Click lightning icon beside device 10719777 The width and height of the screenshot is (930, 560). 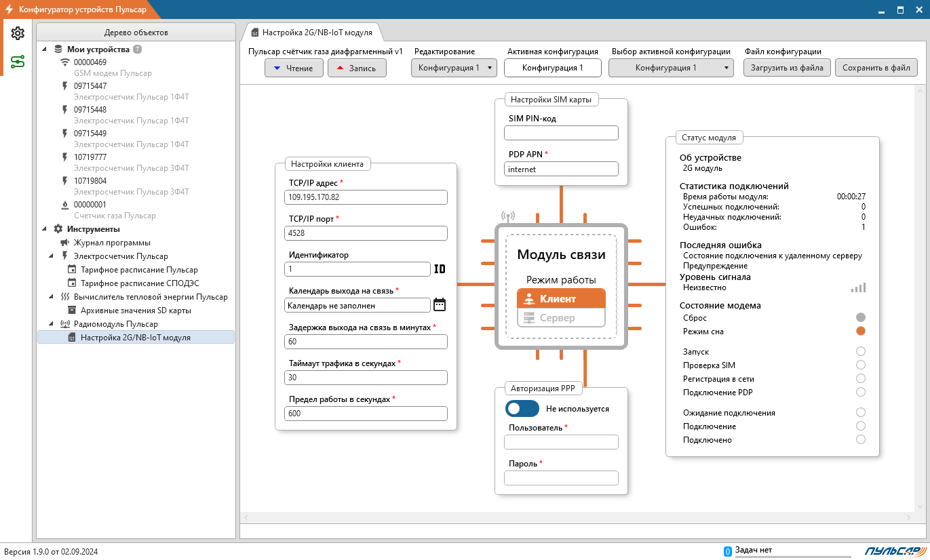65,157
